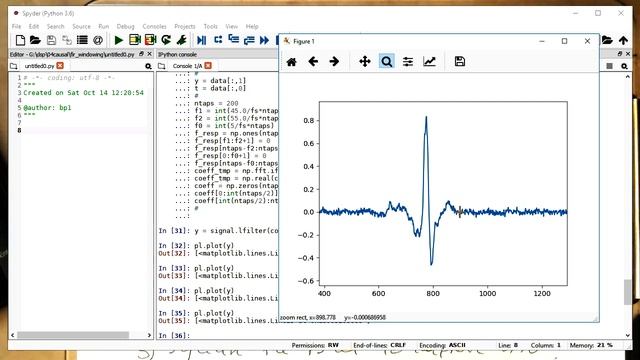640x360 pixels.
Task: Open the Projects menu
Action: pyautogui.click(x=185, y=26)
